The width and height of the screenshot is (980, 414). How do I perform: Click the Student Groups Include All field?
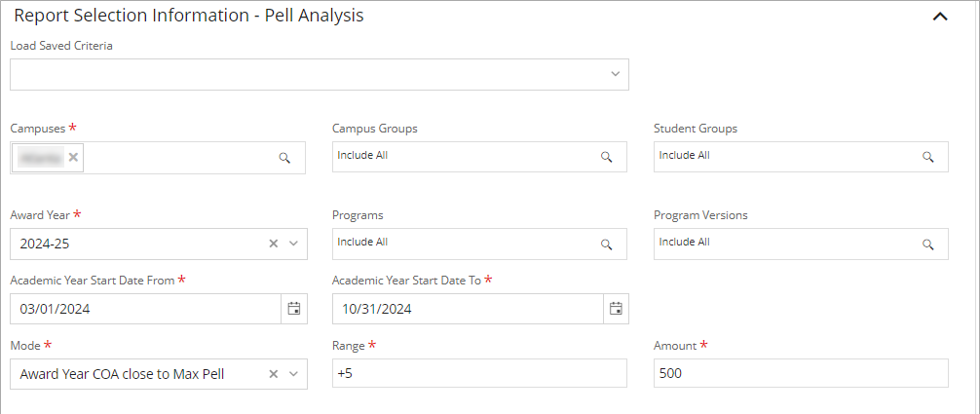click(784, 156)
